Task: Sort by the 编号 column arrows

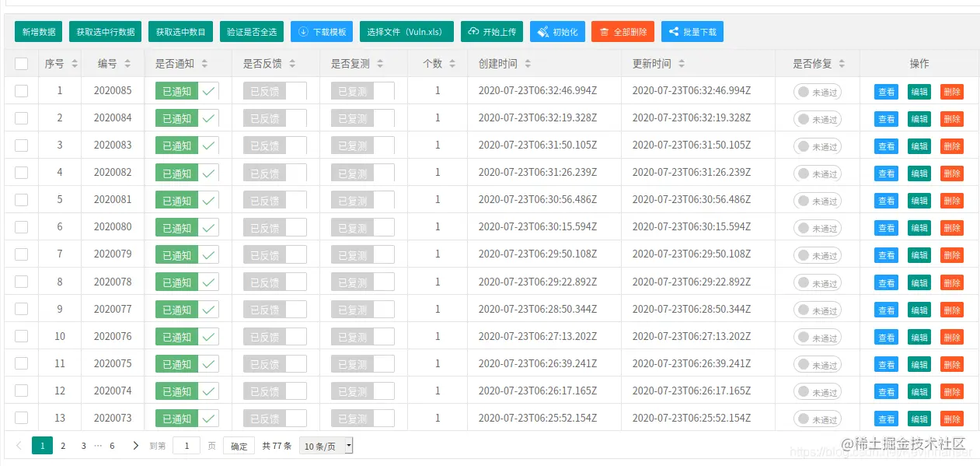Action: point(127,64)
